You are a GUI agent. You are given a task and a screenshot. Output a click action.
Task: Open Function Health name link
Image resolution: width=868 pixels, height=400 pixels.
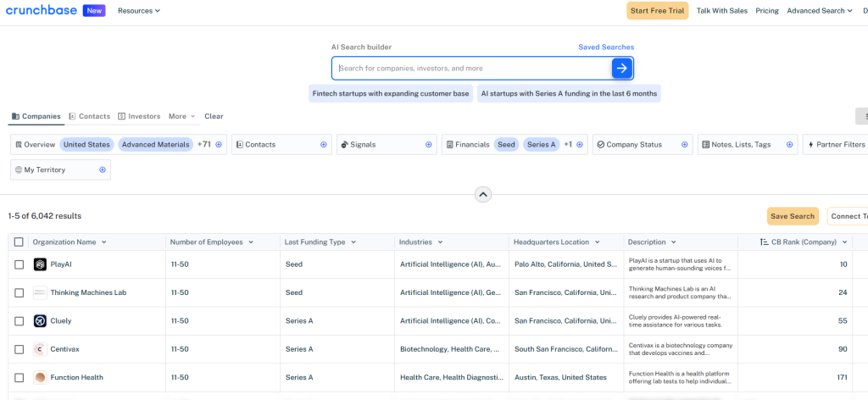77,377
